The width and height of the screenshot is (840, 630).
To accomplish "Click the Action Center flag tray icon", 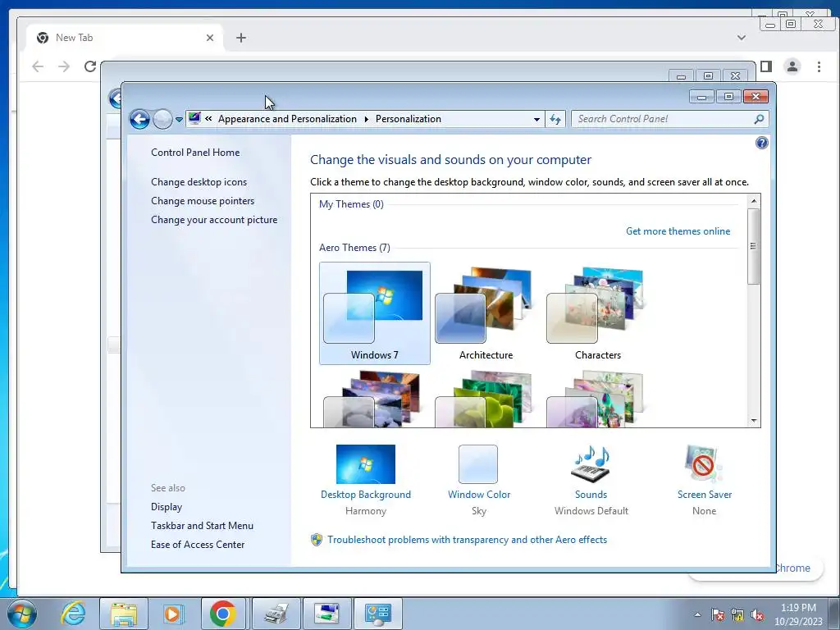I will click(x=717, y=615).
